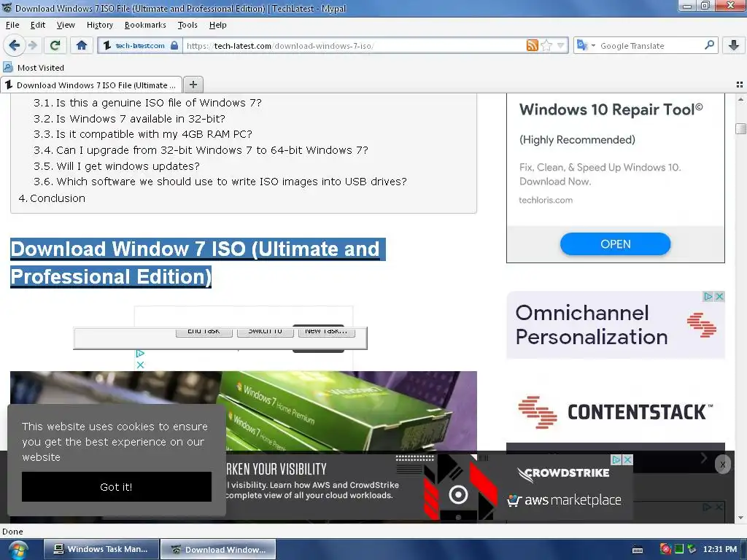Close the inline ad with the blue X
The height and width of the screenshot is (560, 747).
pos(140,365)
